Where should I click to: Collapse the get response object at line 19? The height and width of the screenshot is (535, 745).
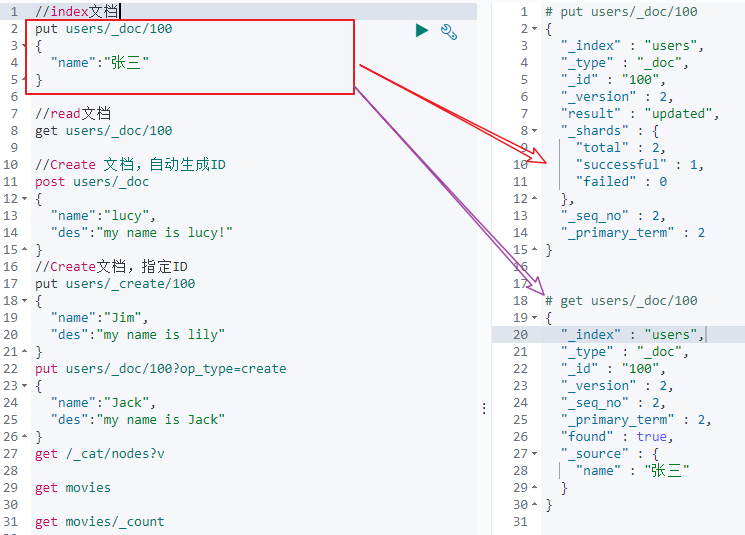coord(535,317)
